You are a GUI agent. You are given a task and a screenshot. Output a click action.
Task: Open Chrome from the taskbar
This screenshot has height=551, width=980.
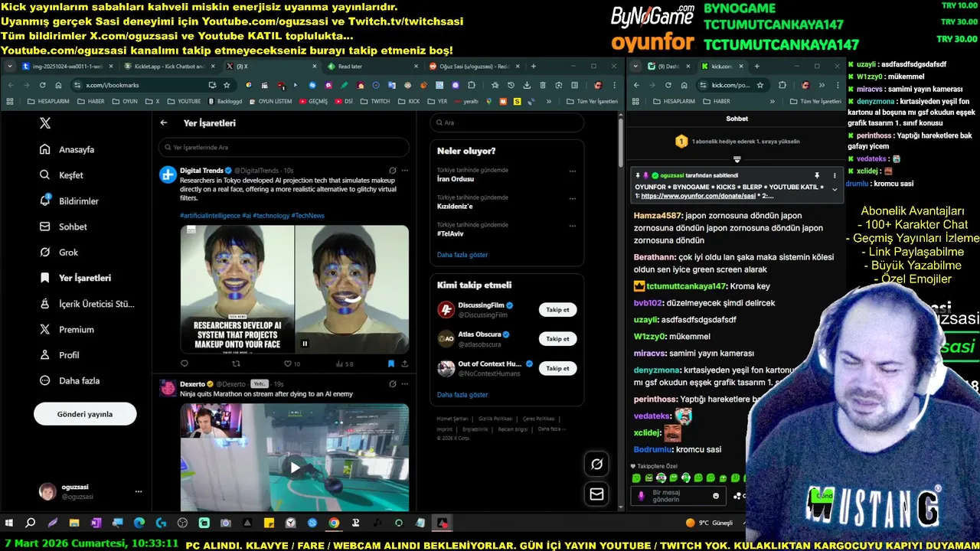coord(334,523)
